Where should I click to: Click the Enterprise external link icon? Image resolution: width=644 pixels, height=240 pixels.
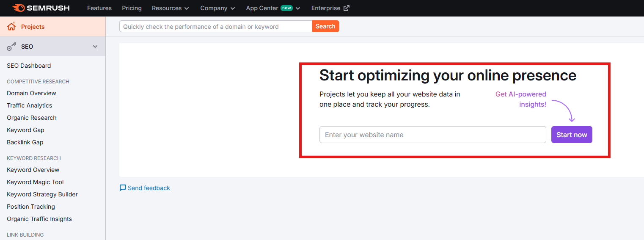(x=347, y=8)
